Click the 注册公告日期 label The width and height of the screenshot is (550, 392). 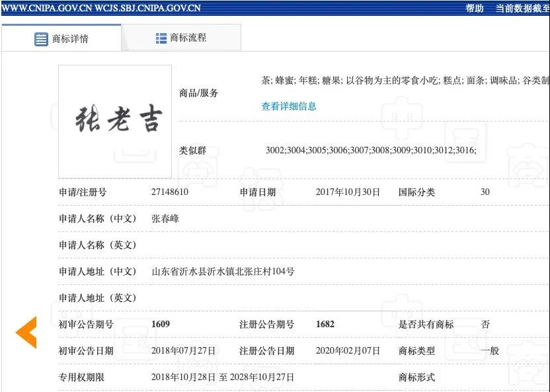click(x=266, y=350)
